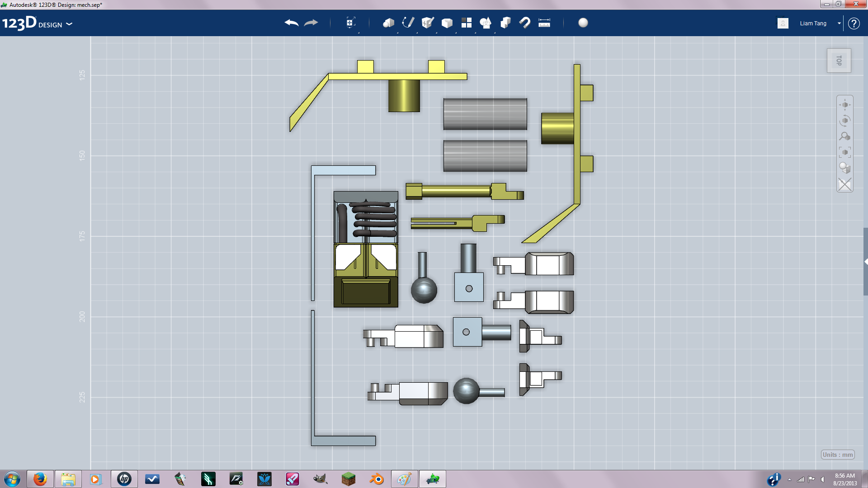Viewport: 868px width, 488px height.
Task: Open the Construct tool
Action: point(427,23)
